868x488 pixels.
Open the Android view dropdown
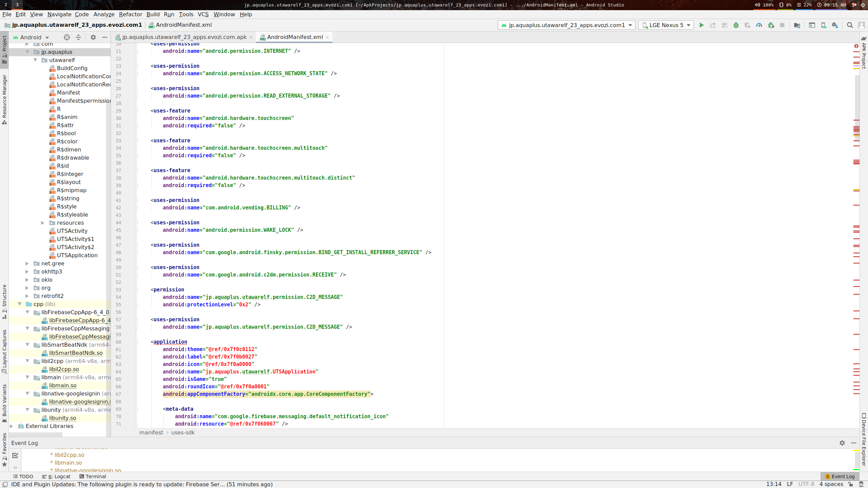point(46,37)
